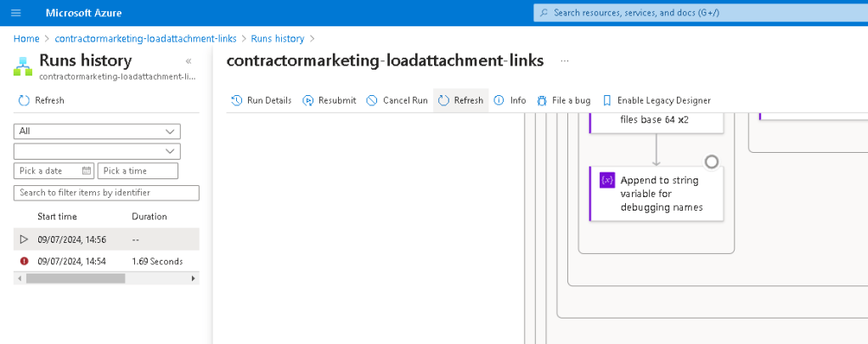Image resolution: width=868 pixels, height=344 pixels.
Task: Enable Legacy Designer from the toolbar
Action: pos(656,100)
